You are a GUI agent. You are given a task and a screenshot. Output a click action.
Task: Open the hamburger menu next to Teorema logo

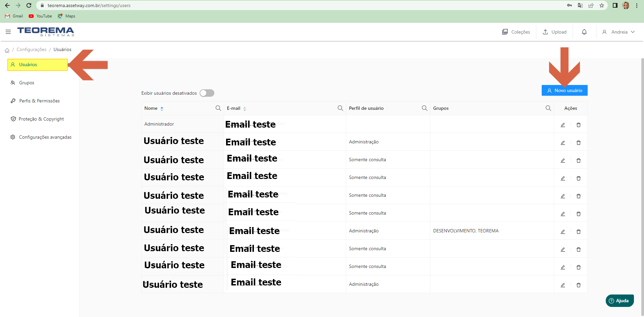(8, 32)
